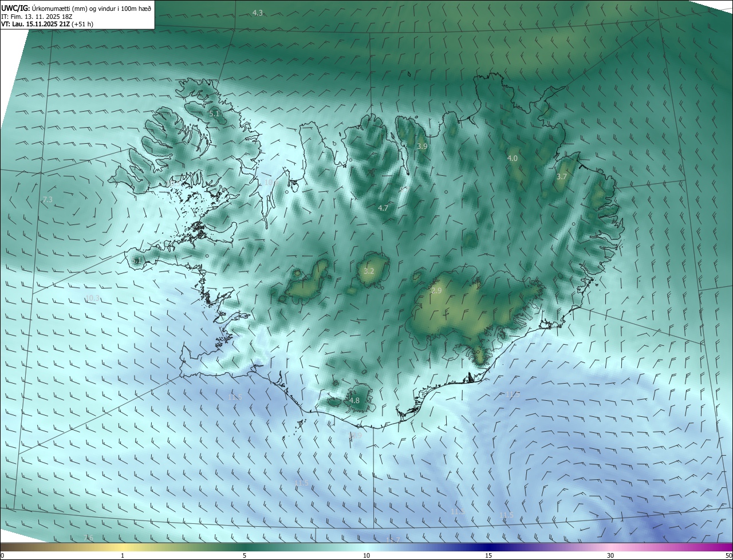733x560 pixels.
Task: Select the 2.9 value on the large southeast glacier
Action: [436, 291]
